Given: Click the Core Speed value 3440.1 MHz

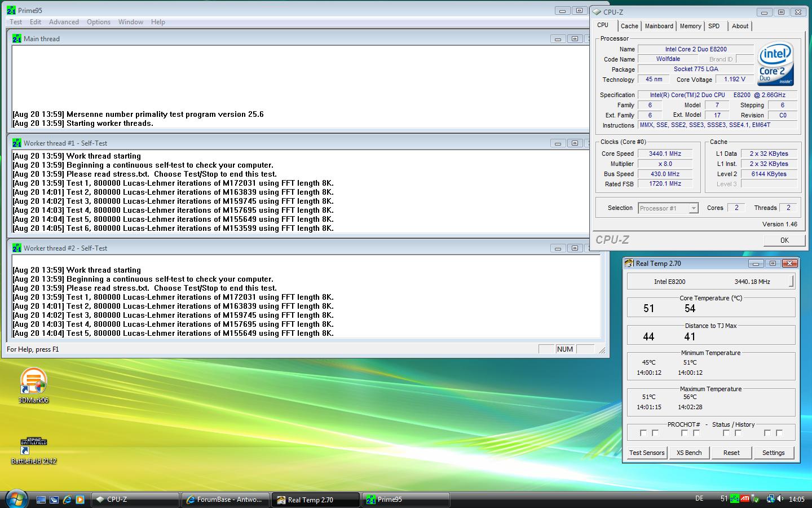Looking at the screenshot, I should [x=665, y=154].
